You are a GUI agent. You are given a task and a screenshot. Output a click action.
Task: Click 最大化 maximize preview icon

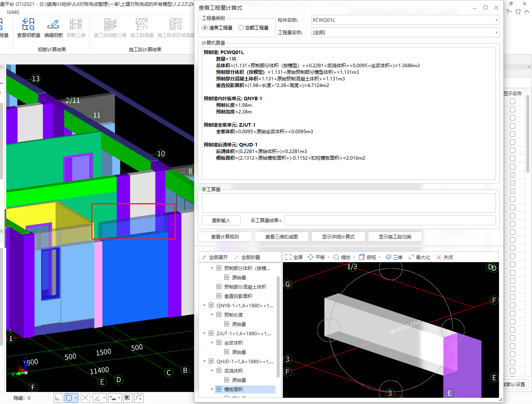[x=419, y=257]
